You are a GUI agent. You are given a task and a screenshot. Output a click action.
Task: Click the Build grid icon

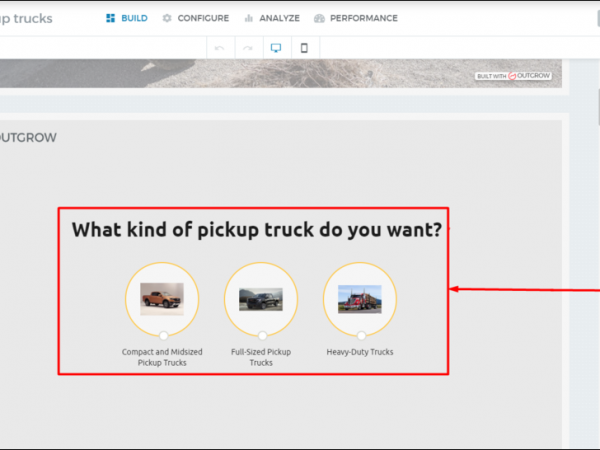coord(110,18)
